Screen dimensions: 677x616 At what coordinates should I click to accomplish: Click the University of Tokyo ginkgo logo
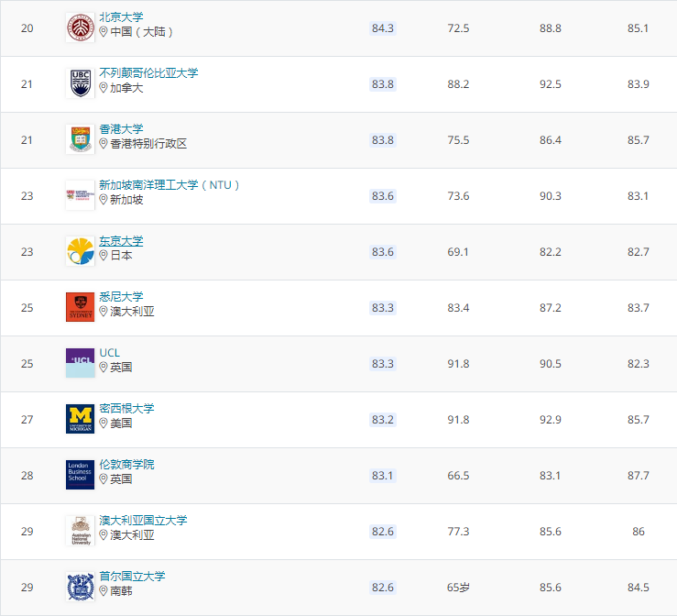click(x=80, y=251)
